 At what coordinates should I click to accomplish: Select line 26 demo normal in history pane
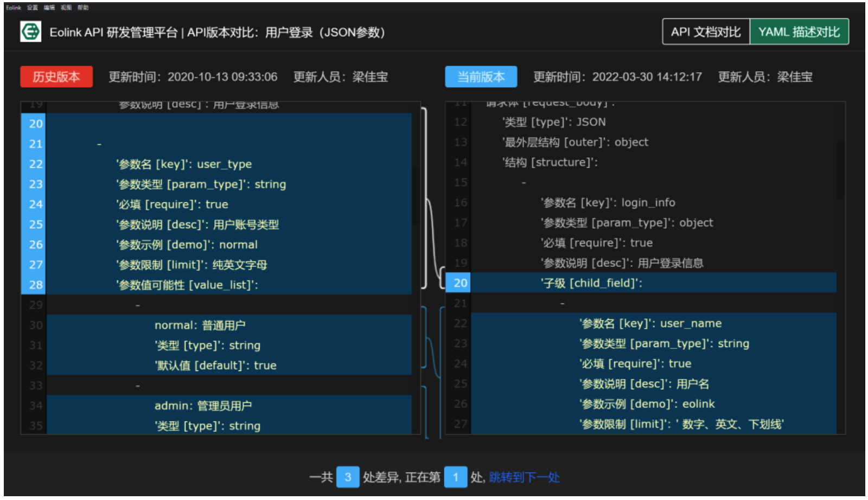coord(187,245)
